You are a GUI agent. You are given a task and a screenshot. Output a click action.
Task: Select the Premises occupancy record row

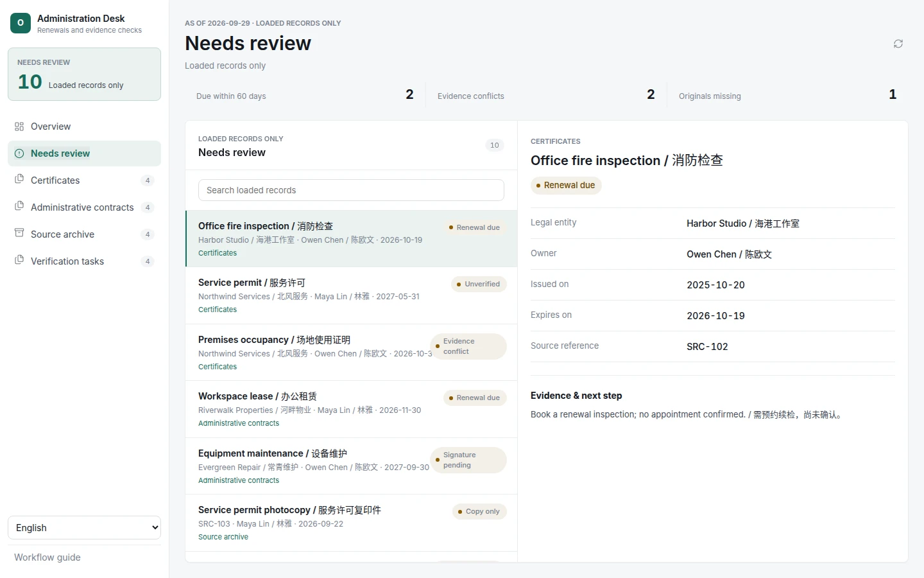click(x=352, y=353)
